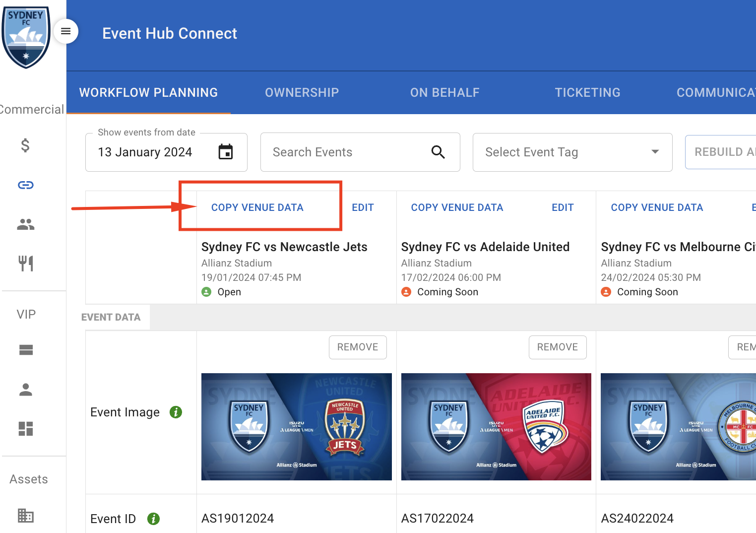Click the Assets sidebar section label
Screen dimensions: 756x533
coord(29,479)
